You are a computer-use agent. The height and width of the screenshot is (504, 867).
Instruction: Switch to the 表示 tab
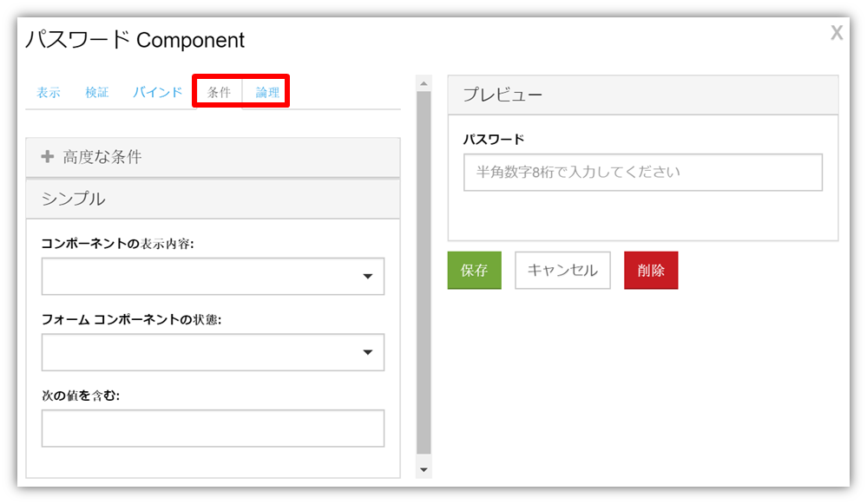(x=49, y=92)
